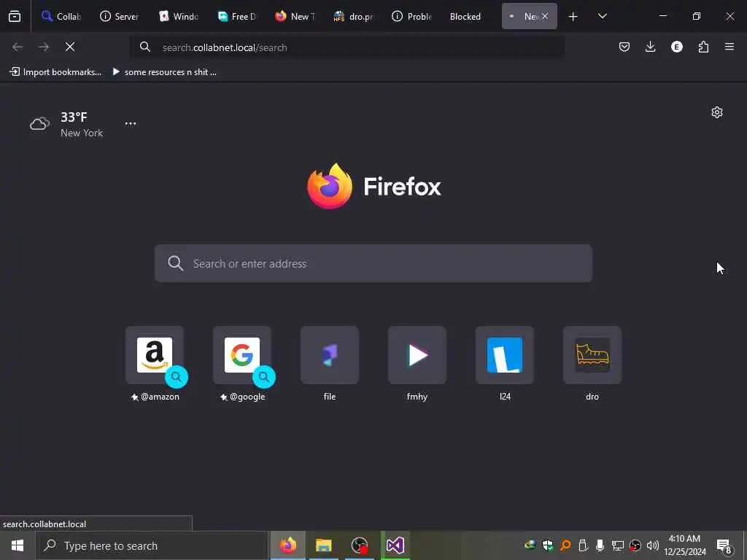Open the volume speaker tray icon
Image resolution: width=747 pixels, height=560 pixels.
coord(653,545)
